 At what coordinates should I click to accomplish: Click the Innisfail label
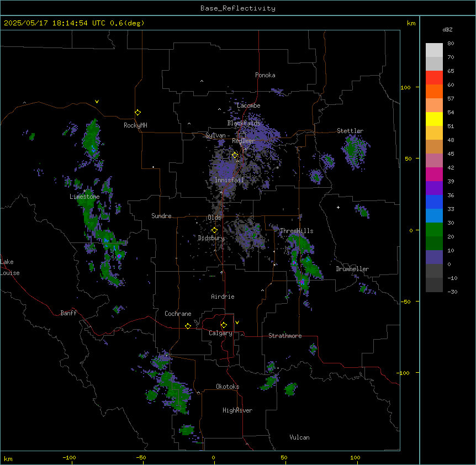click(229, 180)
